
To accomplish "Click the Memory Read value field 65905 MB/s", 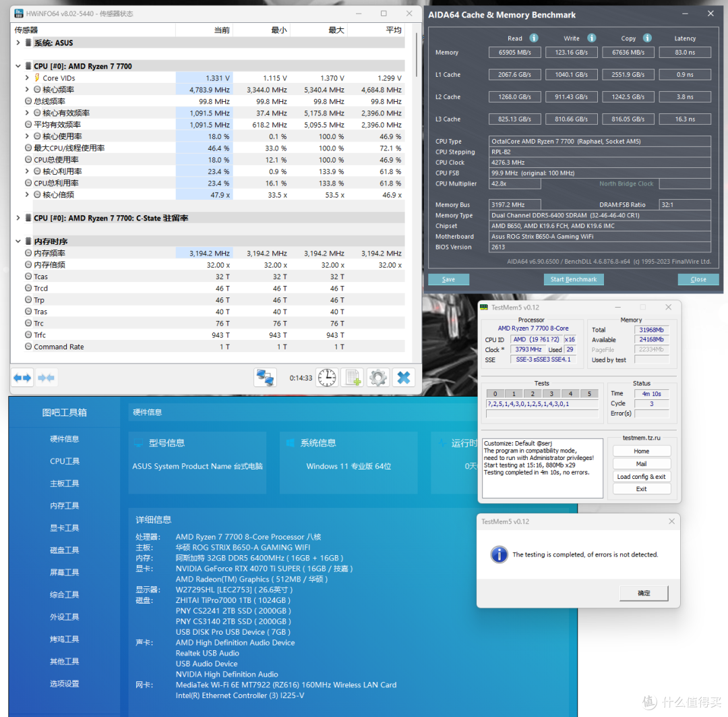I will 514,52.
